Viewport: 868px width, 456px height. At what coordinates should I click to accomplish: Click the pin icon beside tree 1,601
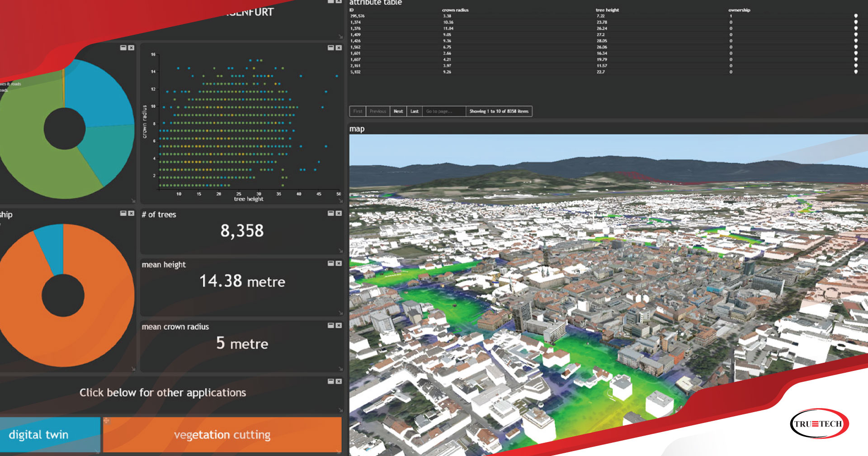tap(856, 53)
